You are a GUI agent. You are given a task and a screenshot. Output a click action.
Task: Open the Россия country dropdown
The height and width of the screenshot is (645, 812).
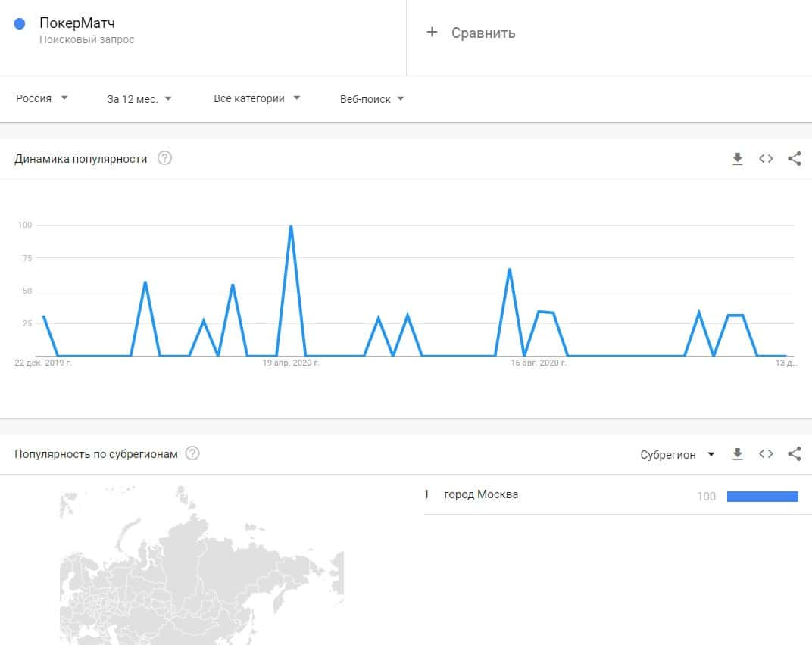[42, 98]
